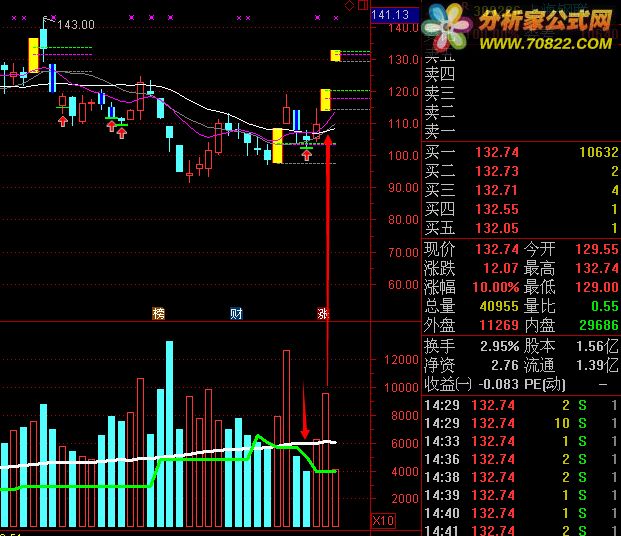
Task: Click the 100.0 price axis label
Action: [403, 156]
